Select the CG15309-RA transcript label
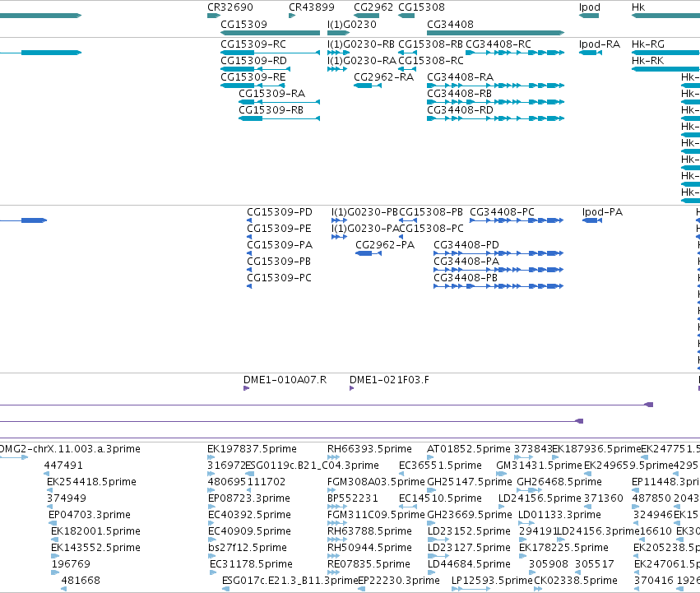Image resolution: width=700 pixels, height=593 pixels. pos(272,94)
